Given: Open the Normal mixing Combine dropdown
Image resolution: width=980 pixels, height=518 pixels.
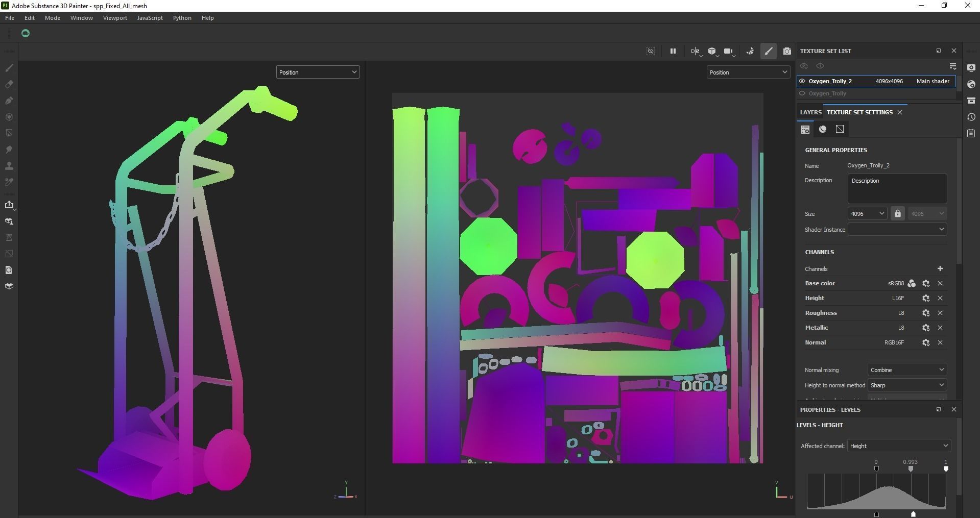Looking at the screenshot, I should tap(907, 370).
